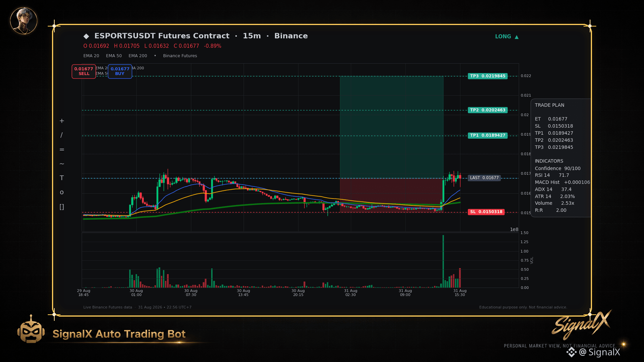Click the TP3 0.0219845 chart price tag
The height and width of the screenshot is (362, 644).
(x=488, y=76)
